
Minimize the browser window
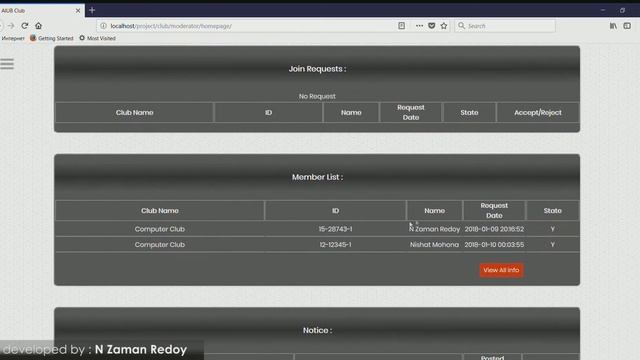tap(603, 10)
